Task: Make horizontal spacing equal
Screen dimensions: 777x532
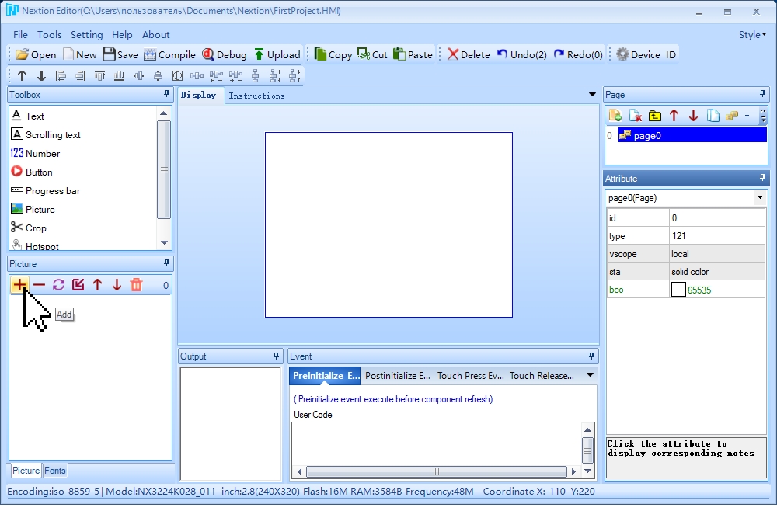Action: [197, 76]
